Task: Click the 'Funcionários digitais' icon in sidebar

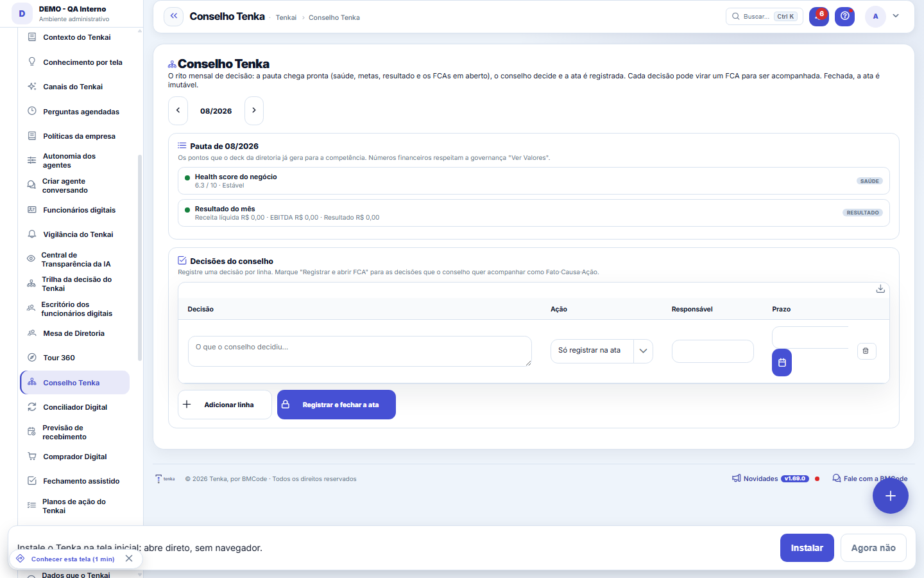Action: coord(32,210)
